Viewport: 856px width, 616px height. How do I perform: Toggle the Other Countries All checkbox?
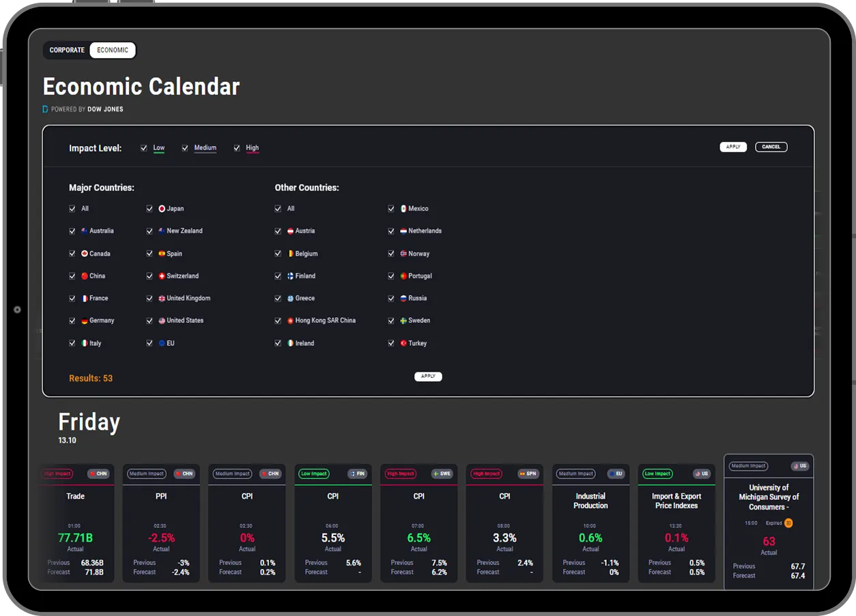[278, 209]
